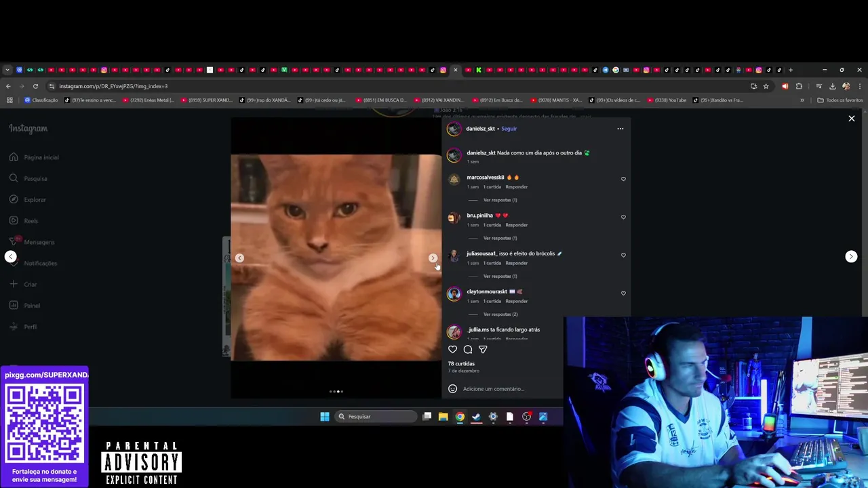Go to next post arrow at right edge
Image resolution: width=868 pixels, height=488 pixels.
[851, 256]
